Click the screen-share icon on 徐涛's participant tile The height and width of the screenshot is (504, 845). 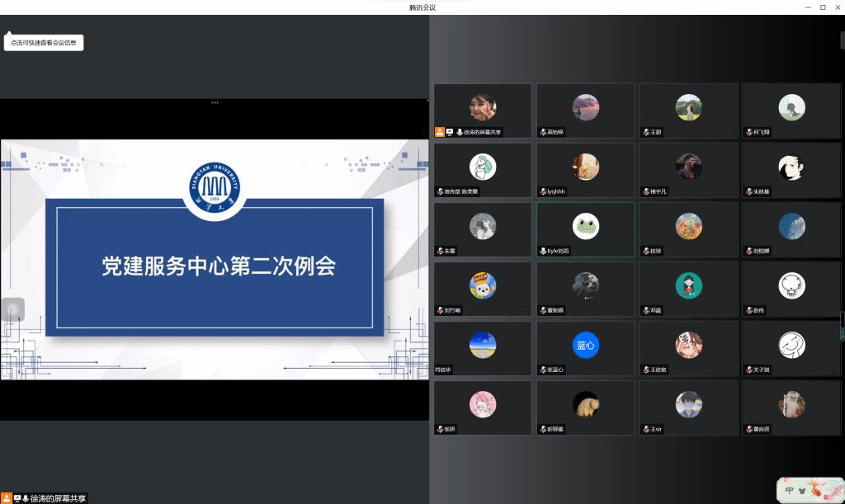[450, 132]
